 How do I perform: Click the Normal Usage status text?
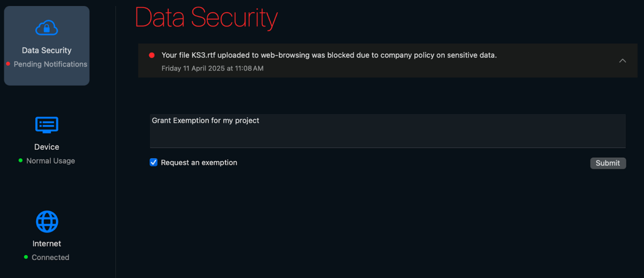coord(50,161)
